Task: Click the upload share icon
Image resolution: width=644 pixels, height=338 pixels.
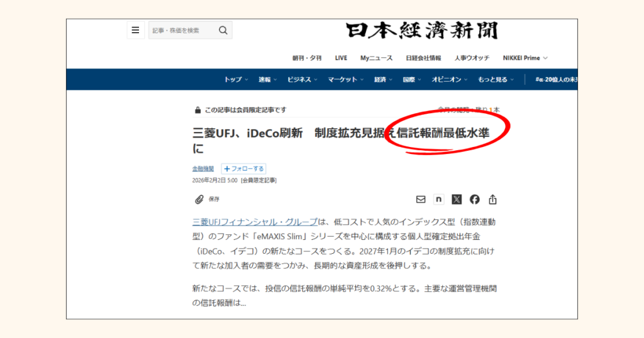Action: (492, 199)
